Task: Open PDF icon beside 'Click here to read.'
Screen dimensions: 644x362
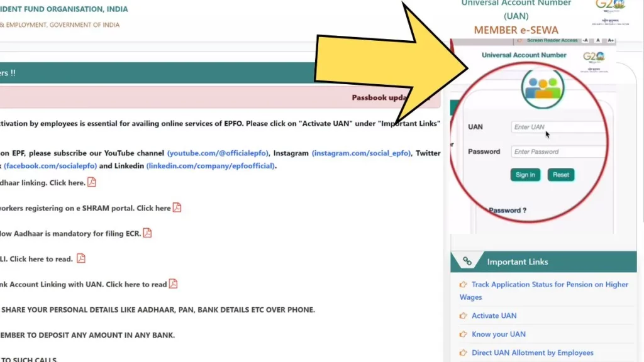Action: [x=80, y=258]
